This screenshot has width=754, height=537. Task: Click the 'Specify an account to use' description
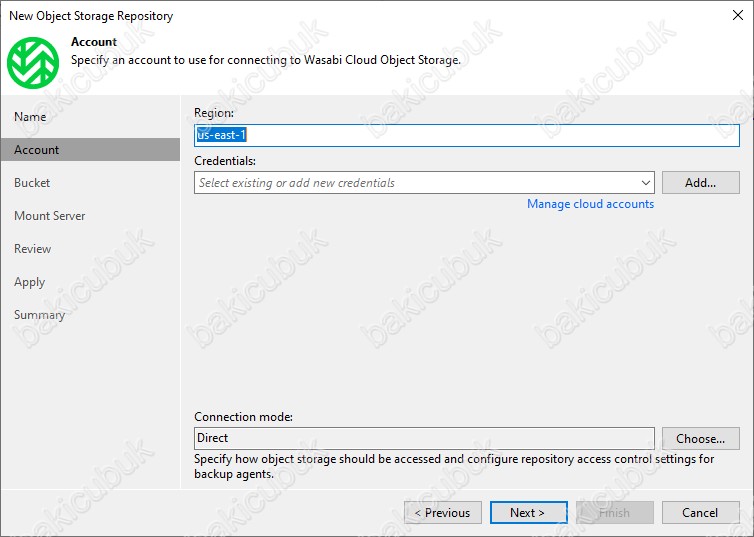point(266,60)
